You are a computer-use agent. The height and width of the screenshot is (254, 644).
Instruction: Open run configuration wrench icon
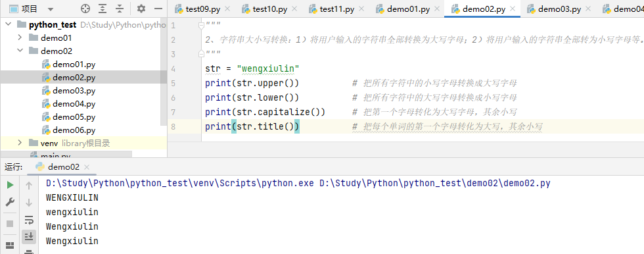pos(10,202)
